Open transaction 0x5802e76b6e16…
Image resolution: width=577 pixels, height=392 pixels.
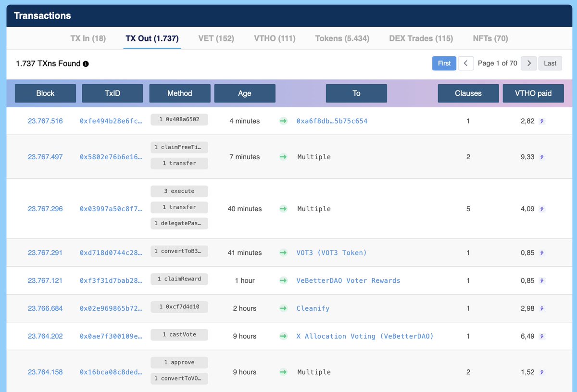[111, 157]
